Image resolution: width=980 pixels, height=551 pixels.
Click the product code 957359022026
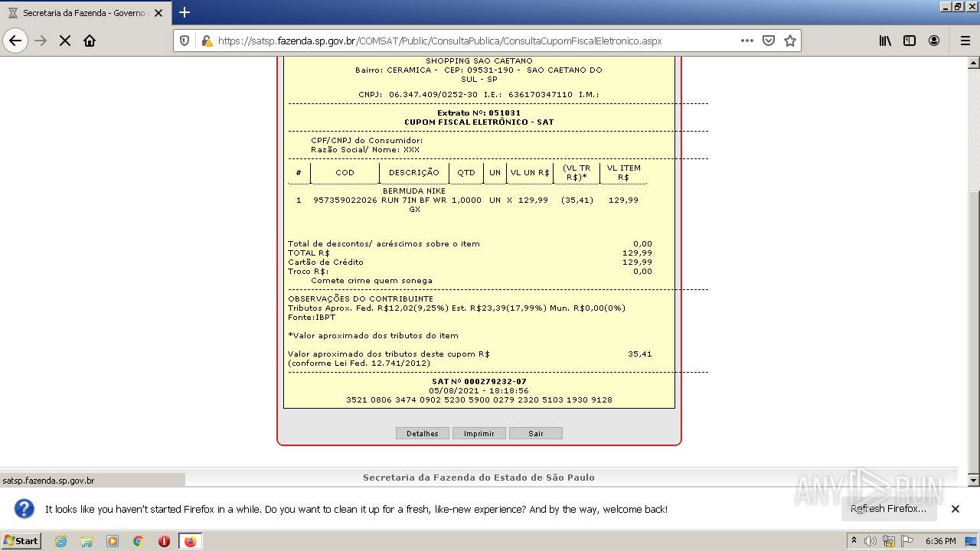pyautogui.click(x=345, y=200)
